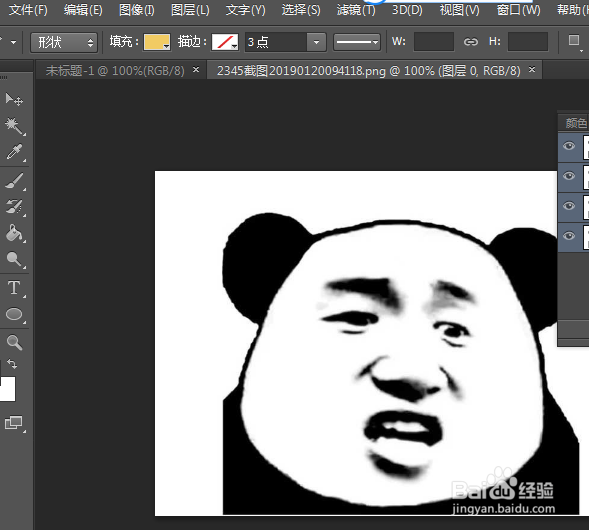Image resolution: width=589 pixels, height=530 pixels.
Task: Select the Brush tool
Action: pos(14,181)
